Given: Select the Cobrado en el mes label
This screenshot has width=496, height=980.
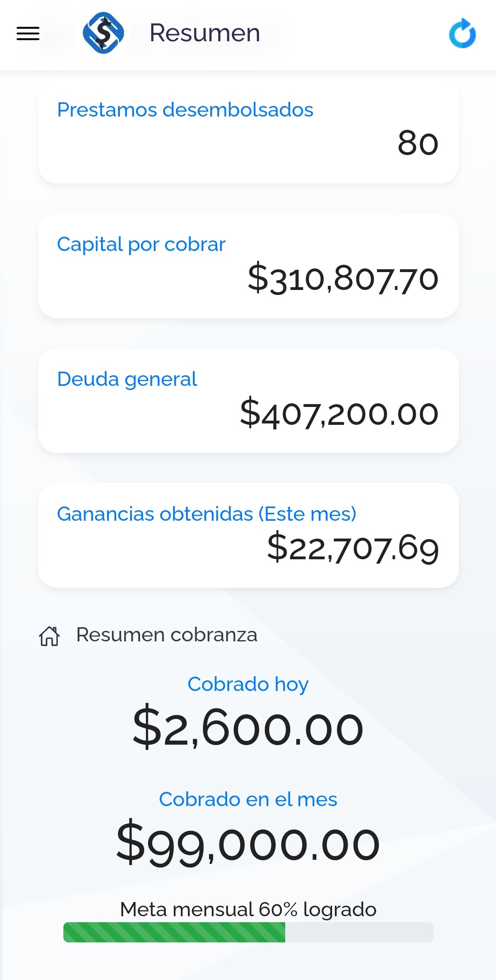Looking at the screenshot, I should 248,799.
